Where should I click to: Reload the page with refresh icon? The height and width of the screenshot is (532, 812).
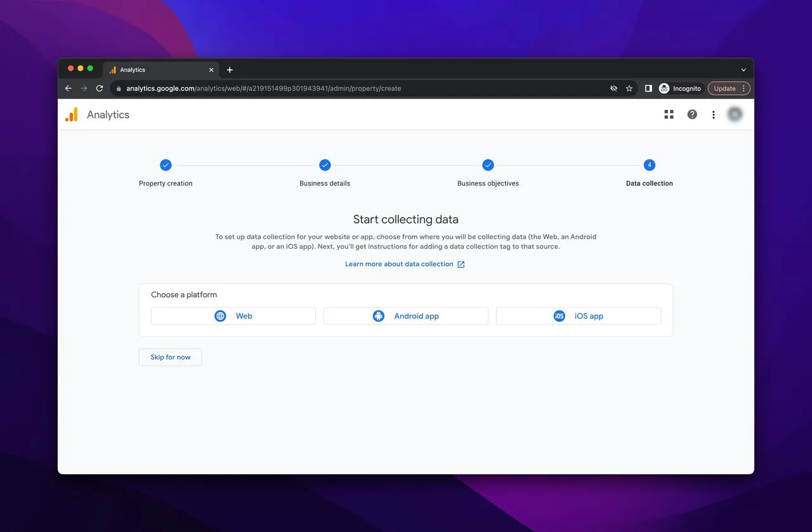coord(100,88)
